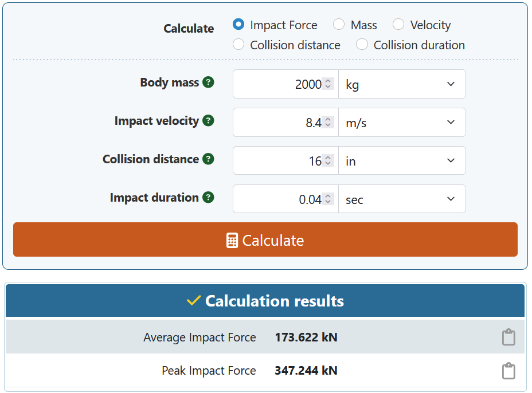Select the Velocity radio button
This screenshot has height=393, width=532.
[398, 25]
